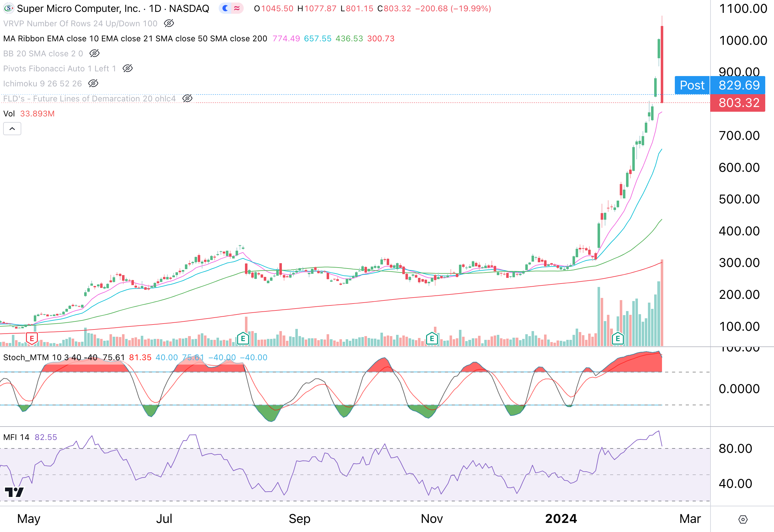The height and width of the screenshot is (532, 774).
Task: Select the Super Micro Computer symbol title
Action: (113, 8)
